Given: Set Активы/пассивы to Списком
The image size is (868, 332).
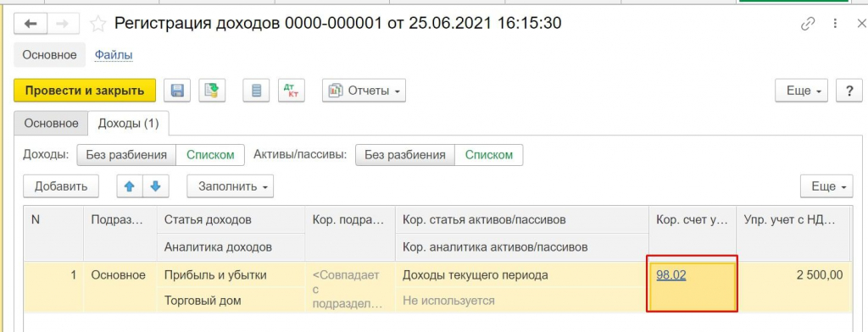Looking at the screenshot, I should [489, 155].
